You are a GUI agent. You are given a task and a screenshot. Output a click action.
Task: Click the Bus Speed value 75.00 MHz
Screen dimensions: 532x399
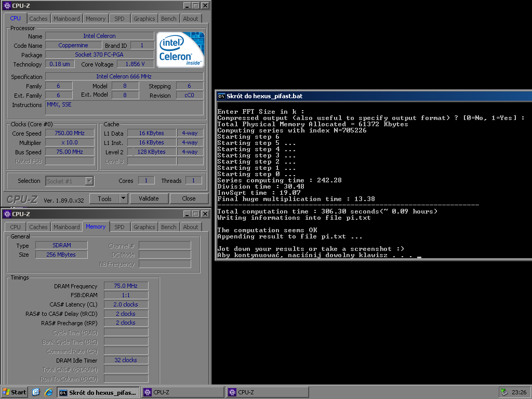click(x=70, y=152)
